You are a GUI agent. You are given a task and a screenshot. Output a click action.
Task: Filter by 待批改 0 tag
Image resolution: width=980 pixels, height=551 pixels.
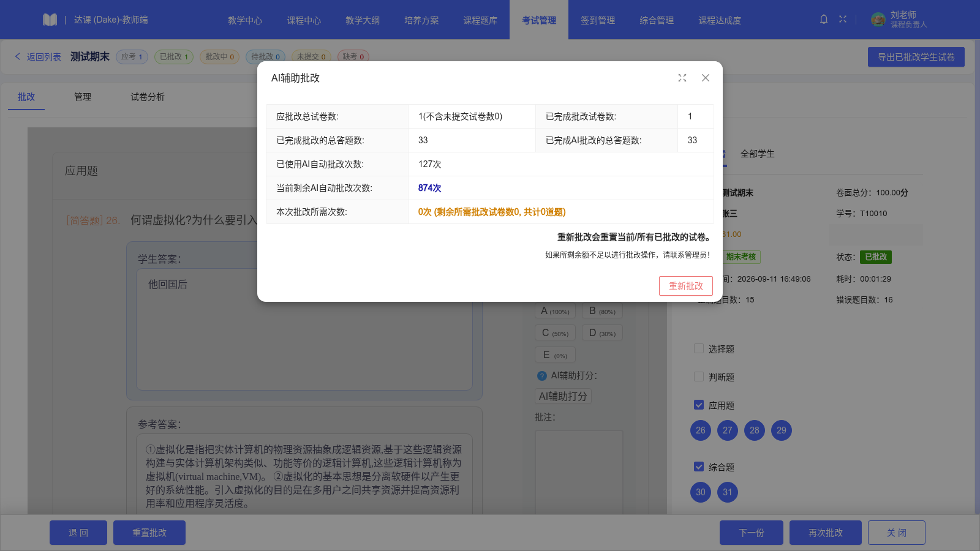click(x=266, y=57)
